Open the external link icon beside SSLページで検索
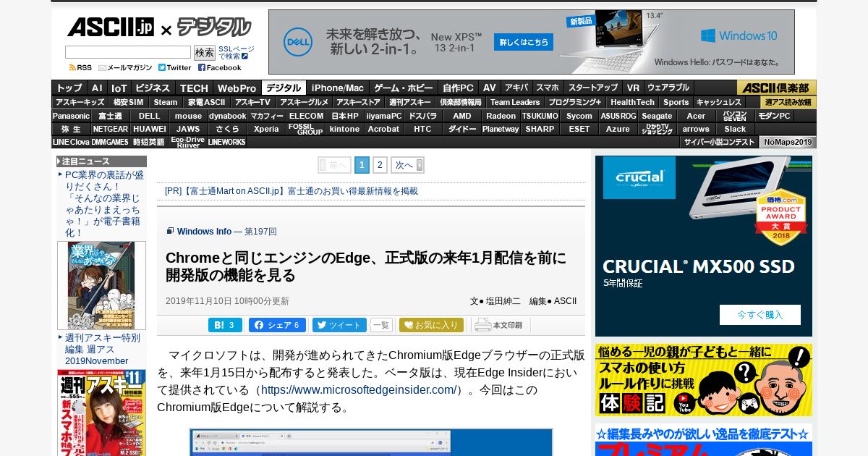 click(244, 56)
